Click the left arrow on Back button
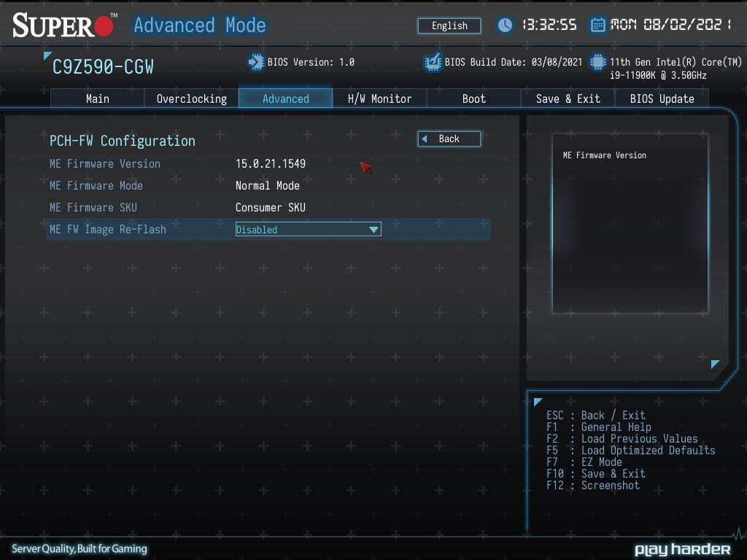This screenshot has height=560, width=747. tap(425, 139)
